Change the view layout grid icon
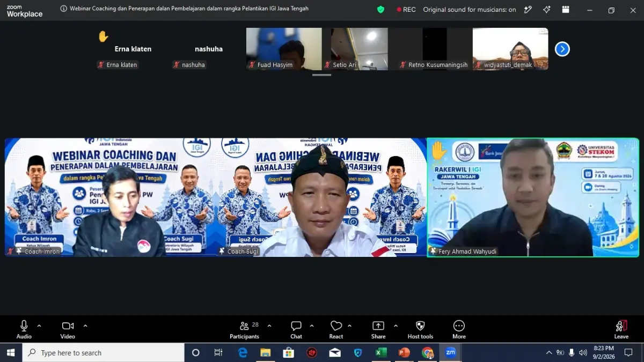Image resolution: width=644 pixels, height=362 pixels. [x=566, y=9]
